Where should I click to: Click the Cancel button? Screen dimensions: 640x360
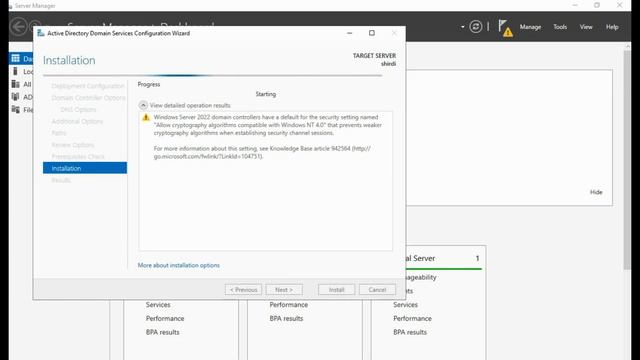click(377, 289)
